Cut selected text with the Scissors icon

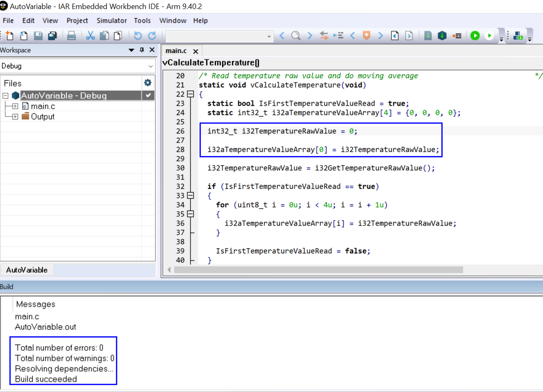pyautogui.click(x=91, y=36)
